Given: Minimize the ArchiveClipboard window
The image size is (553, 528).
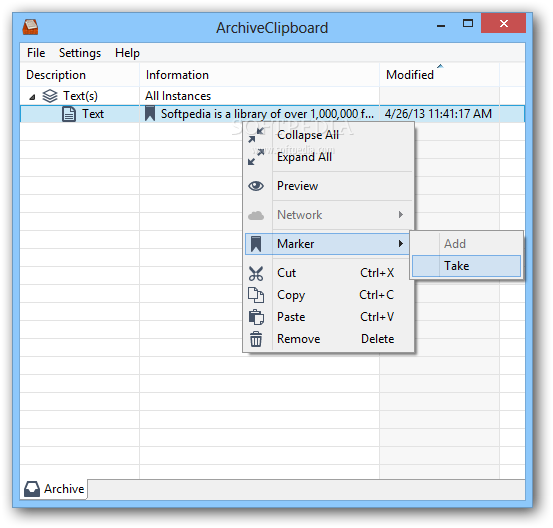Looking at the screenshot, I should [x=441, y=25].
